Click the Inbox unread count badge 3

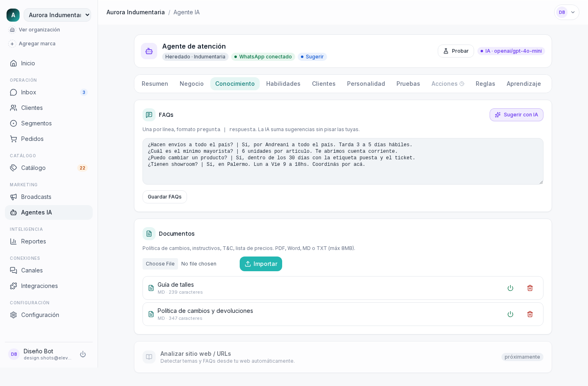click(84, 92)
